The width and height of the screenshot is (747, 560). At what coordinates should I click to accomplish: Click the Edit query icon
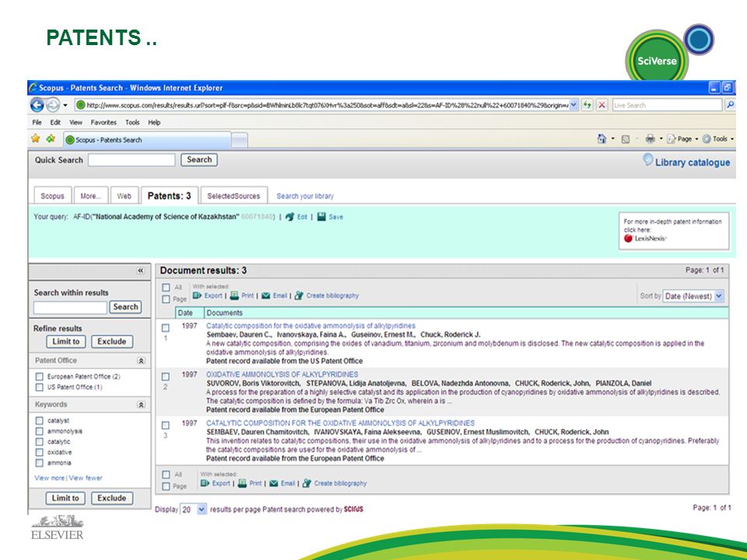tap(289, 217)
